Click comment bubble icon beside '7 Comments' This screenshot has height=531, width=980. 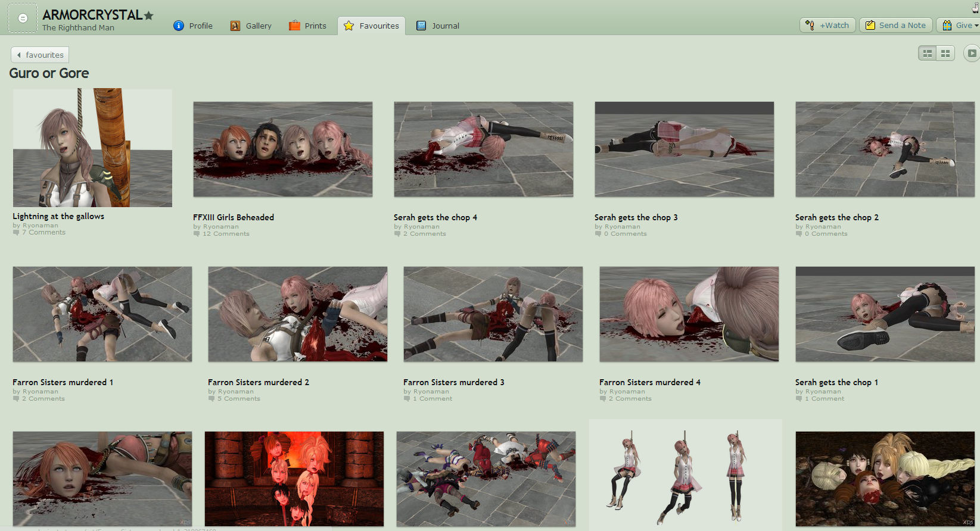coord(16,233)
